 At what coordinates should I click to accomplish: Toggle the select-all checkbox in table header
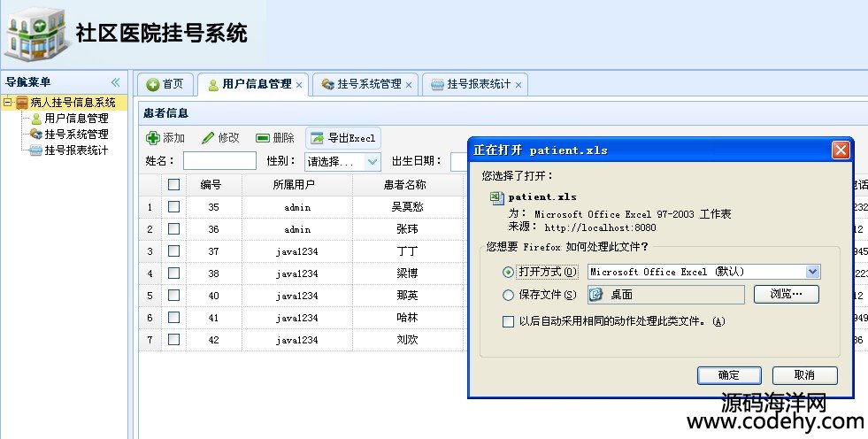[173, 184]
